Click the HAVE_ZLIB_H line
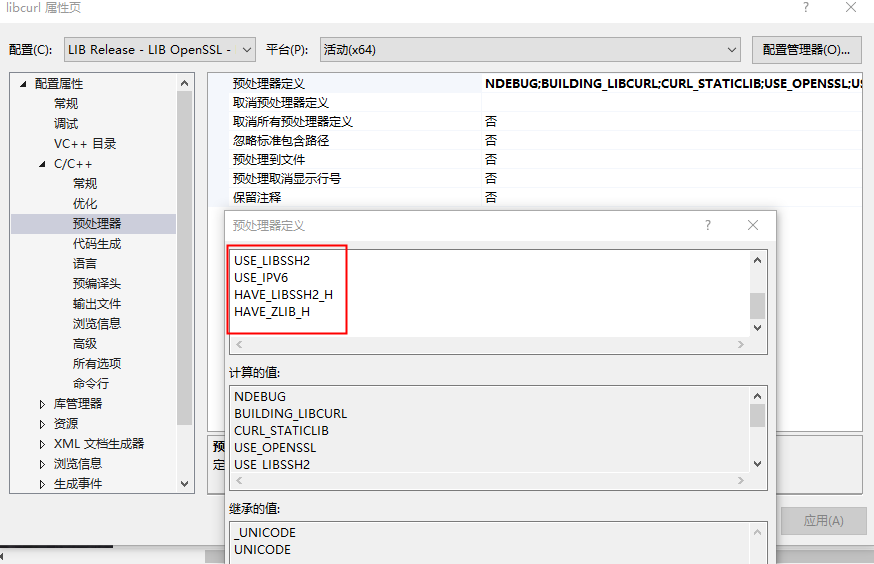The image size is (874, 564). (272, 312)
